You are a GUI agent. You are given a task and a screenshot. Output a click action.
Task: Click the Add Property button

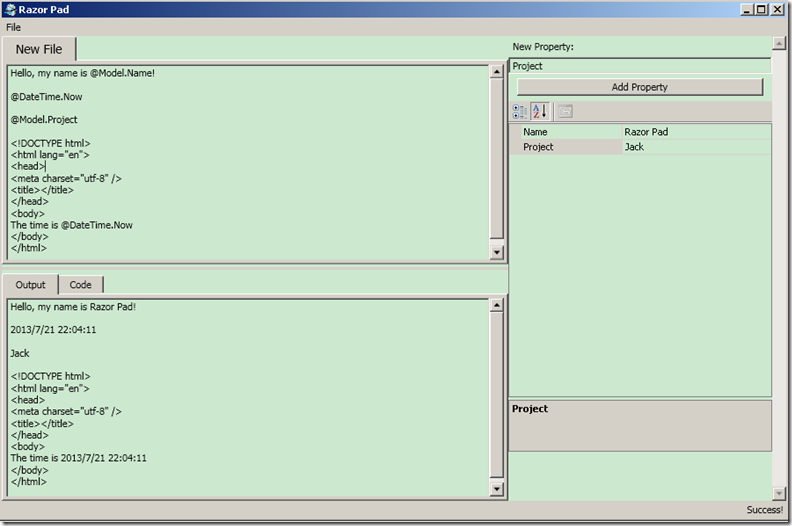tap(639, 87)
